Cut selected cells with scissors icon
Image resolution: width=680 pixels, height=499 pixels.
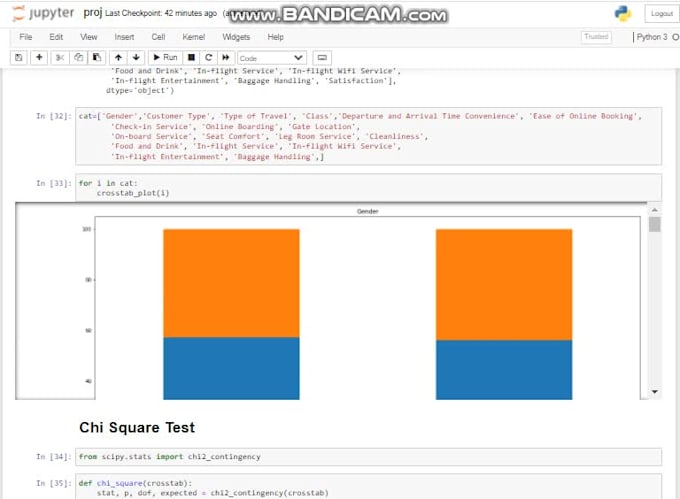[60, 57]
